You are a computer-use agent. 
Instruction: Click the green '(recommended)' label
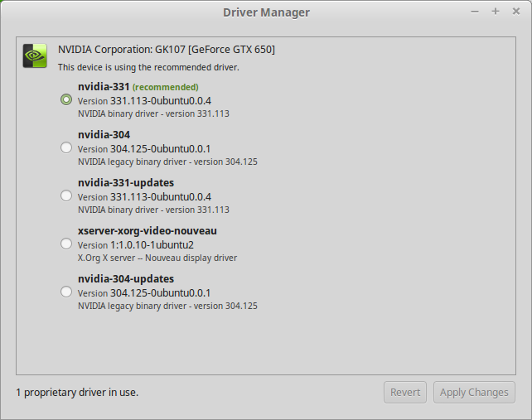[165, 87]
